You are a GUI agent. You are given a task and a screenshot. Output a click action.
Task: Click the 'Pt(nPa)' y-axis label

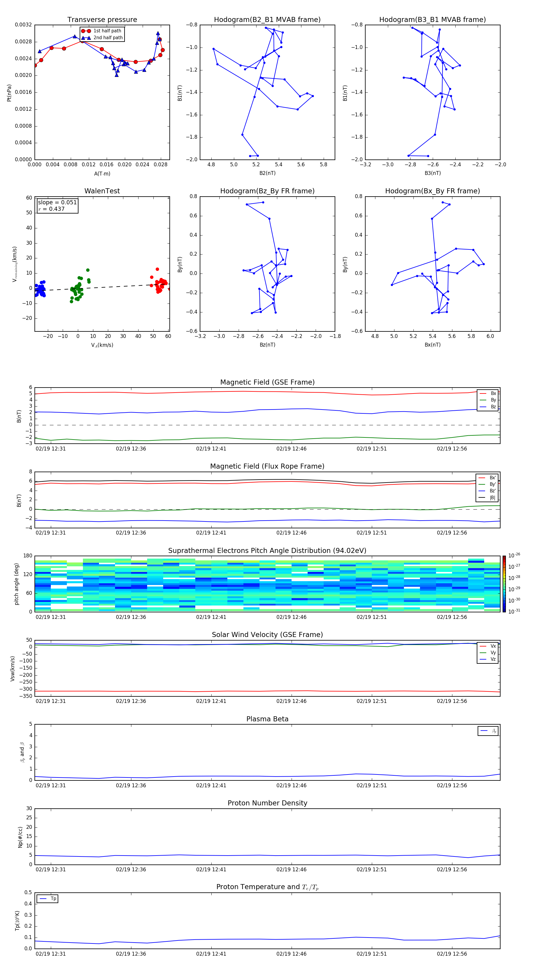tap(9, 93)
